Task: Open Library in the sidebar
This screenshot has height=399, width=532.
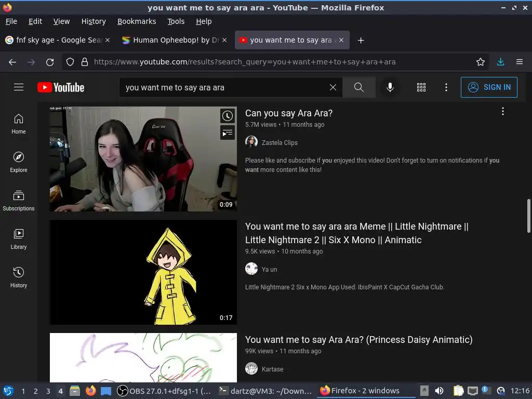Action: coord(19,239)
